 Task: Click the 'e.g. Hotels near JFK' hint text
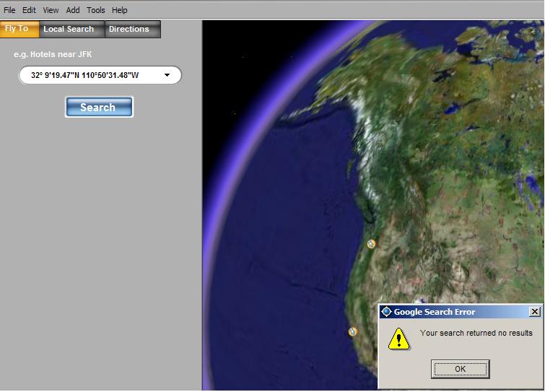pyautogui.click(x=53, y=54)
